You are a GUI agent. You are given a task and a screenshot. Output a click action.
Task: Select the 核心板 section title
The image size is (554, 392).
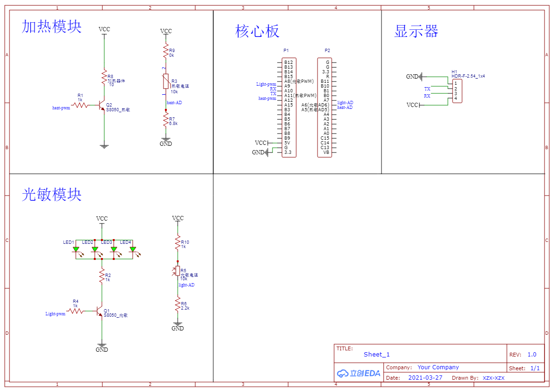click(x=257, y=31)
